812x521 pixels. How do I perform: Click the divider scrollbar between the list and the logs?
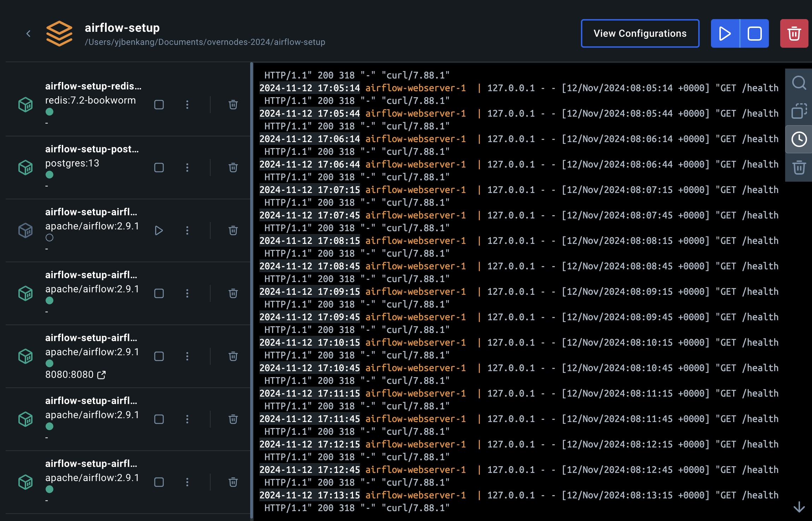(252, 290)
